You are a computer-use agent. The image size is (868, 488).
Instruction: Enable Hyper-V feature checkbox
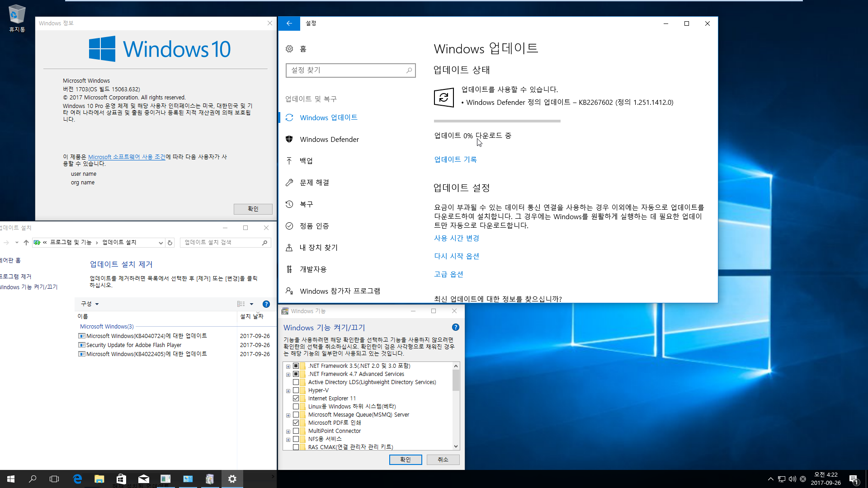coord(296,390)
